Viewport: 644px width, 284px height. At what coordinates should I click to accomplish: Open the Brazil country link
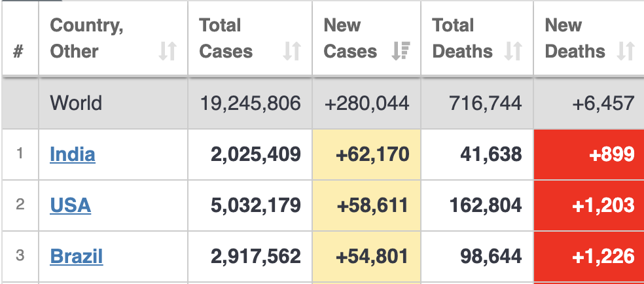[76, 257]
